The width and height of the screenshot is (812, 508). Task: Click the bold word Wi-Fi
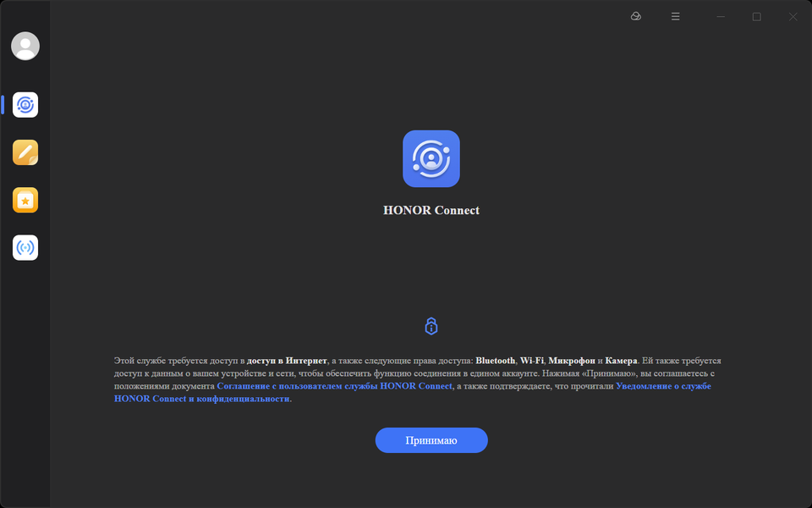click(x=532, y=361)
